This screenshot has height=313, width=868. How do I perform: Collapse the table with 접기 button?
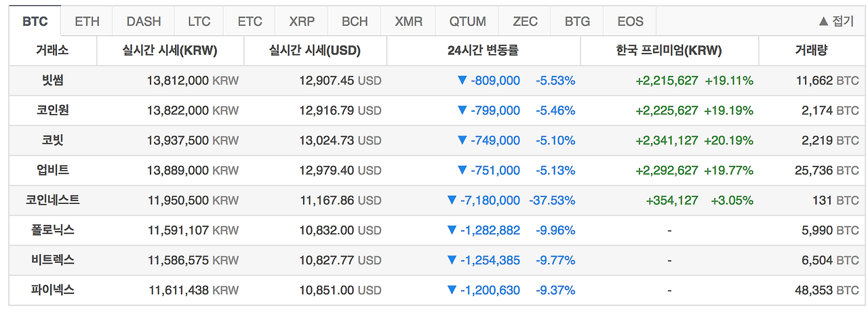tap(836, 21)
